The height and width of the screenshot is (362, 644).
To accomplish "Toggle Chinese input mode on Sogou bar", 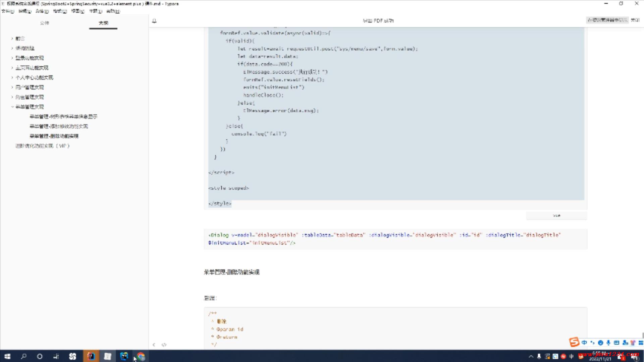I will [x=584, y=343].
